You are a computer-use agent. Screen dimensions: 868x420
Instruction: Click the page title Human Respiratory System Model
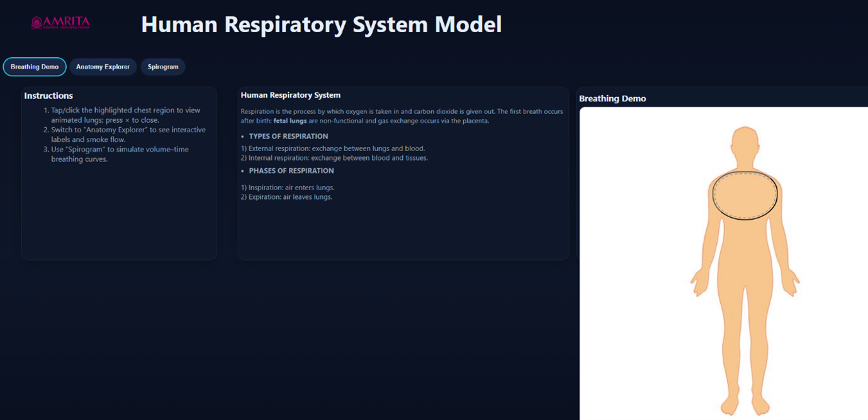point(321,25)
